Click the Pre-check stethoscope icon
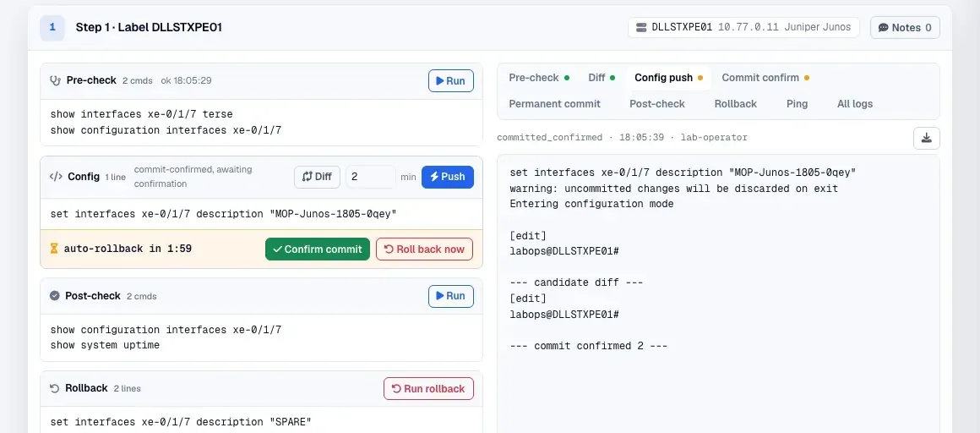The width and height of the screenshot is (980, 433). pos(56,80)
